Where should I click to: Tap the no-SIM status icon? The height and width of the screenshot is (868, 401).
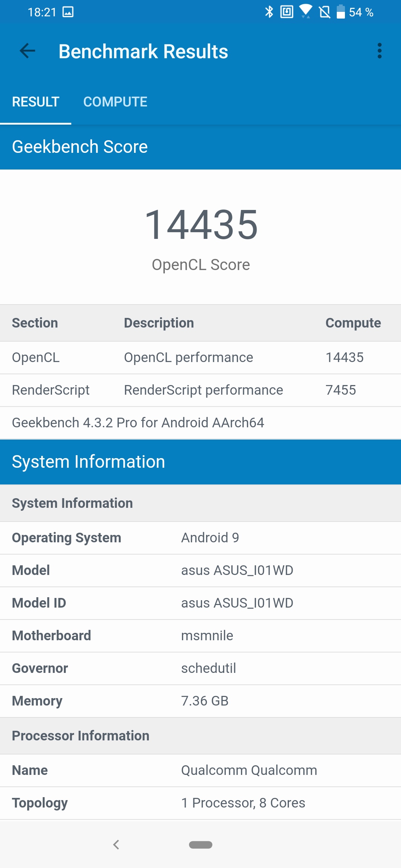325,12
